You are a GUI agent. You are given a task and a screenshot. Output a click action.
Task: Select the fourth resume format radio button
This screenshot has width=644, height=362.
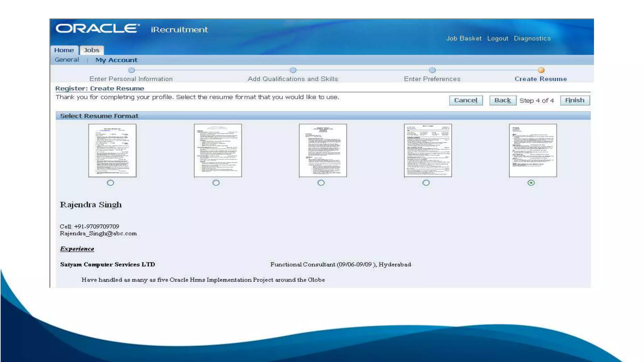426,183
